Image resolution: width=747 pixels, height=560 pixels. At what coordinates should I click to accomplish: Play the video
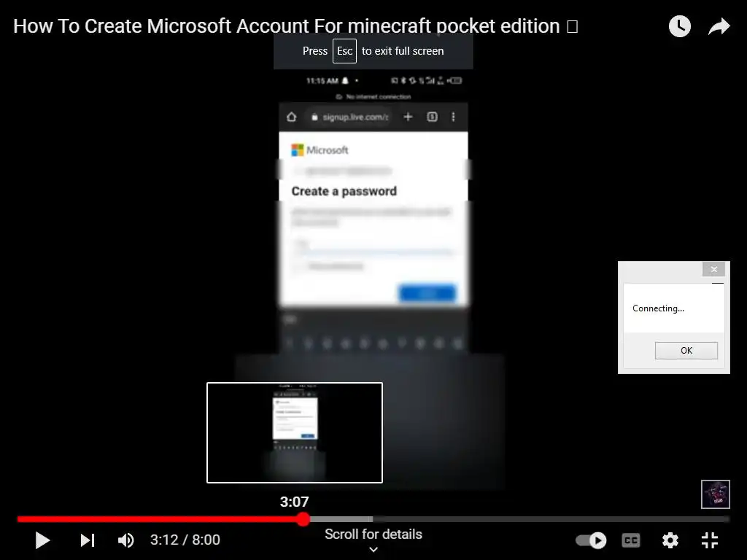click(42, 540)
